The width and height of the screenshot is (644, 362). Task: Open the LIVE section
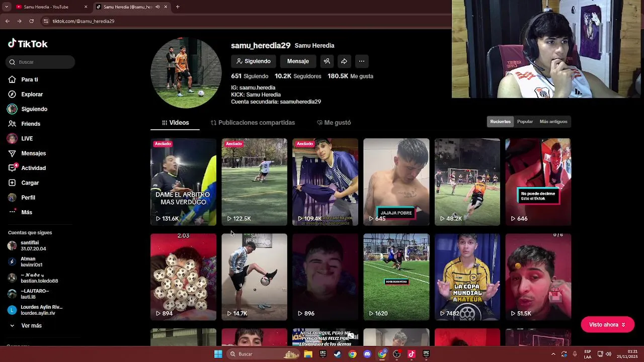21,138
